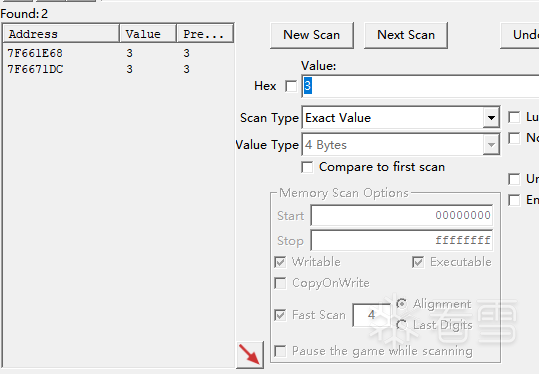The width and height of the screenshot is (539, 374).
Task: Select the Last Digits radio button
Action: pos(402,325)
